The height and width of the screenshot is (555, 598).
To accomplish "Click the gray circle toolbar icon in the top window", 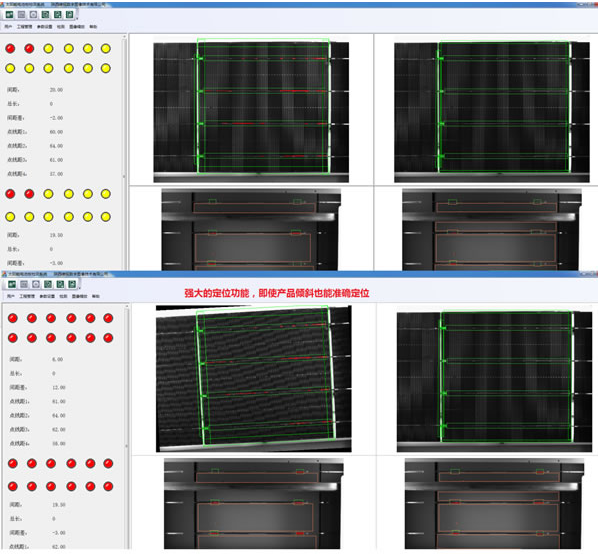I will pos(34,15).
